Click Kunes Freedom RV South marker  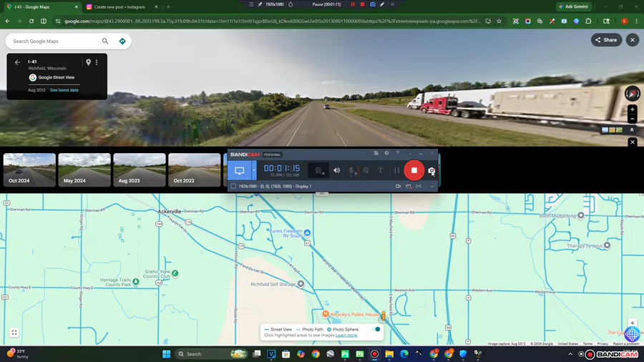(x=307, y=233)
